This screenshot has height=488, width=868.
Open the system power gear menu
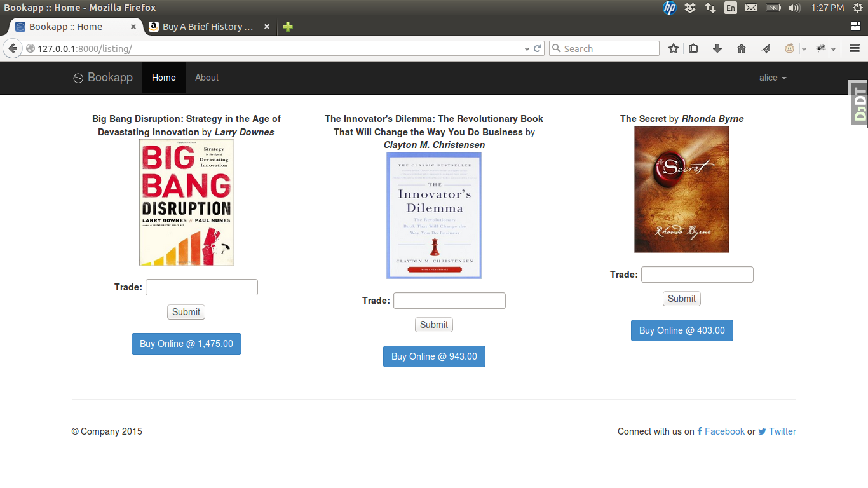coord(857,8)
